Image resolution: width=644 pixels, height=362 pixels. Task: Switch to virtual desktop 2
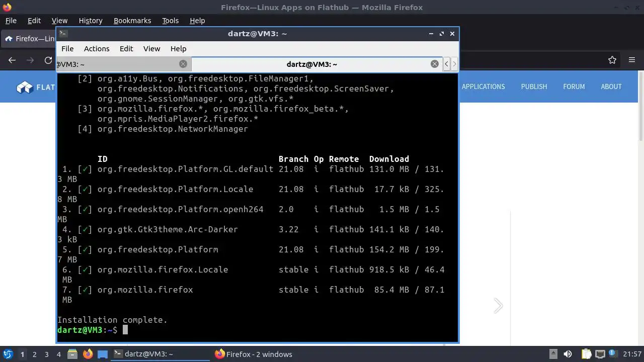pyautogui.click(x=34, y=354)
